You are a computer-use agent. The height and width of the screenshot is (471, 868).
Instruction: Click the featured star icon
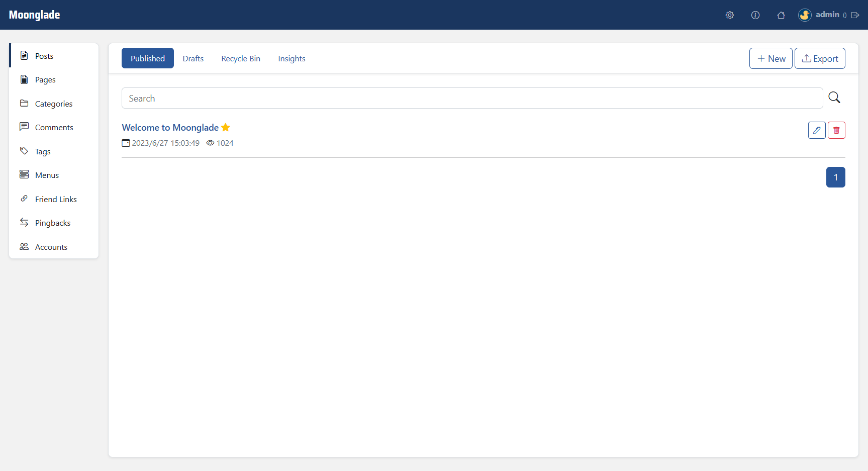226,127
